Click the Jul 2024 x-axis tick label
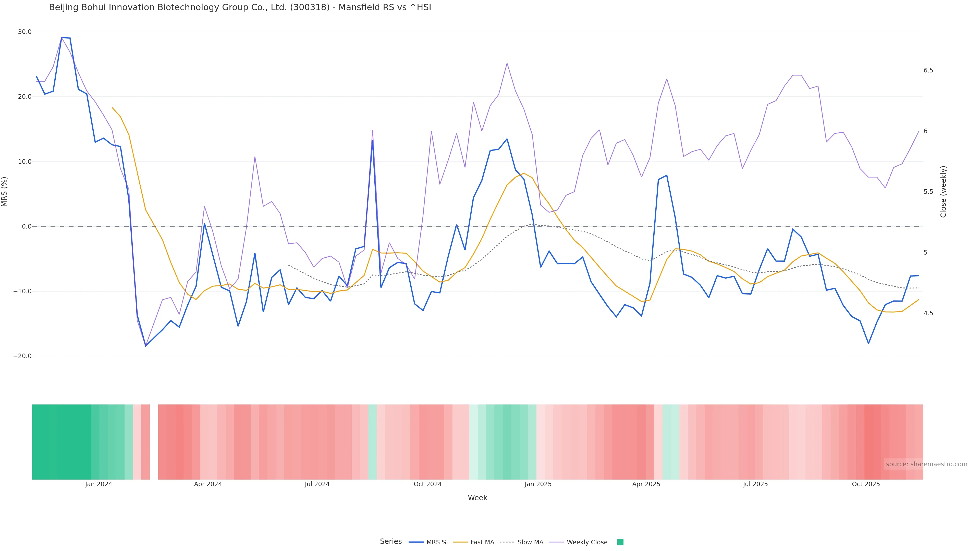980x551 pixels. click(x=317, y=484)
